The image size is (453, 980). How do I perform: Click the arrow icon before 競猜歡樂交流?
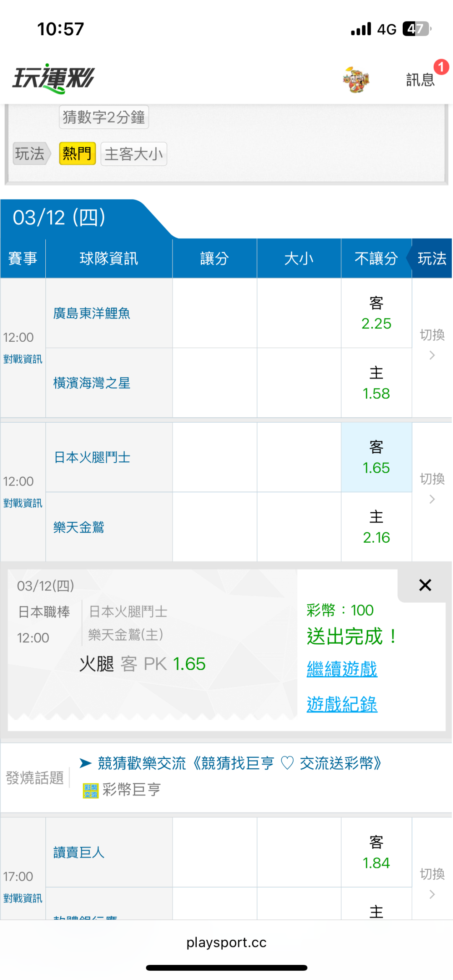coord(86,763)
